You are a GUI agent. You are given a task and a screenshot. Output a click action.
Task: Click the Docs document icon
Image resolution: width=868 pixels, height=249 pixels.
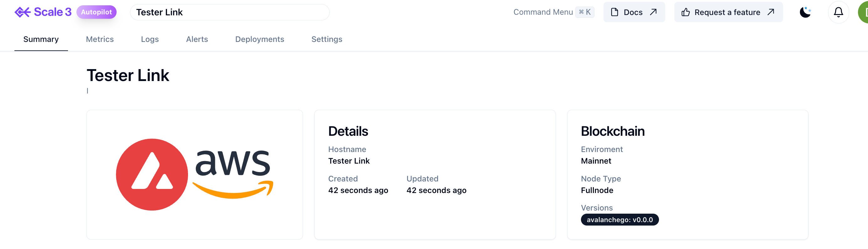coord(614,12)
